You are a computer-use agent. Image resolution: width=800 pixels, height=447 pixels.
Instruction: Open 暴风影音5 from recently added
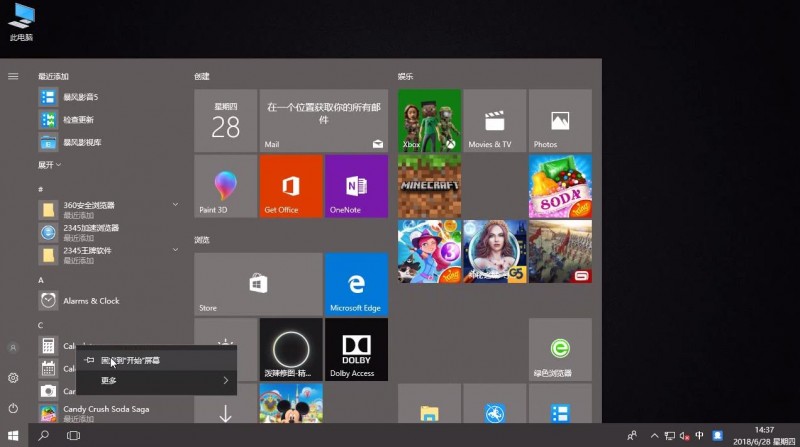click(x=110, y=97)
